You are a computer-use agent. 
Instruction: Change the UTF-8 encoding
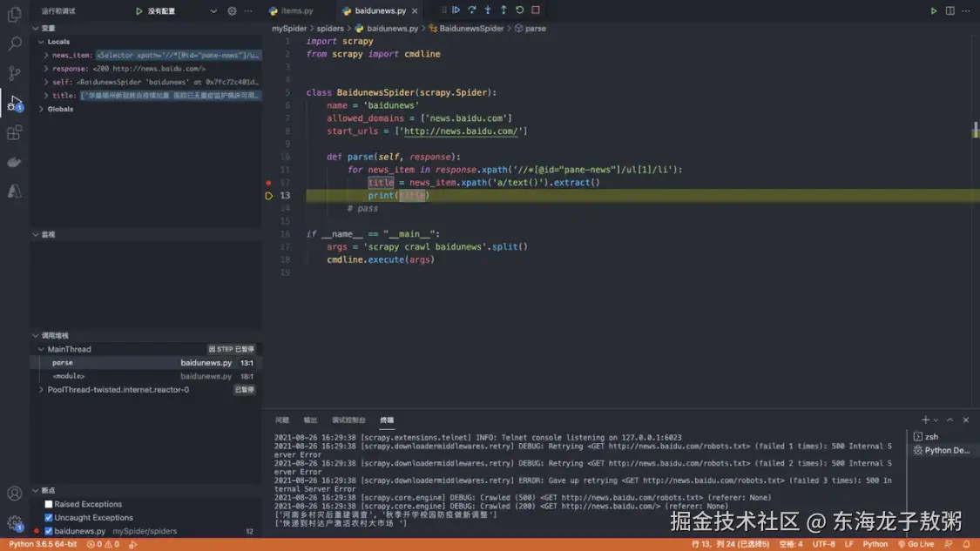pyautogui.click(x=824, y=544)
